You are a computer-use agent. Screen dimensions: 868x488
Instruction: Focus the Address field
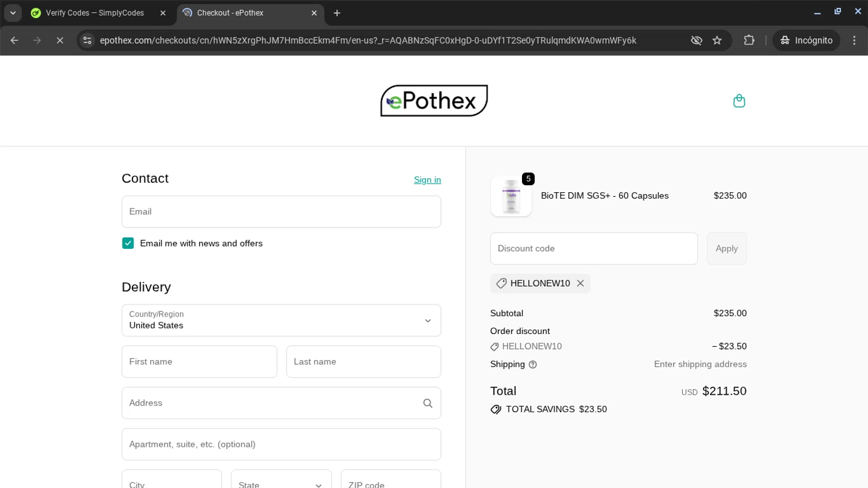(281, 403)
